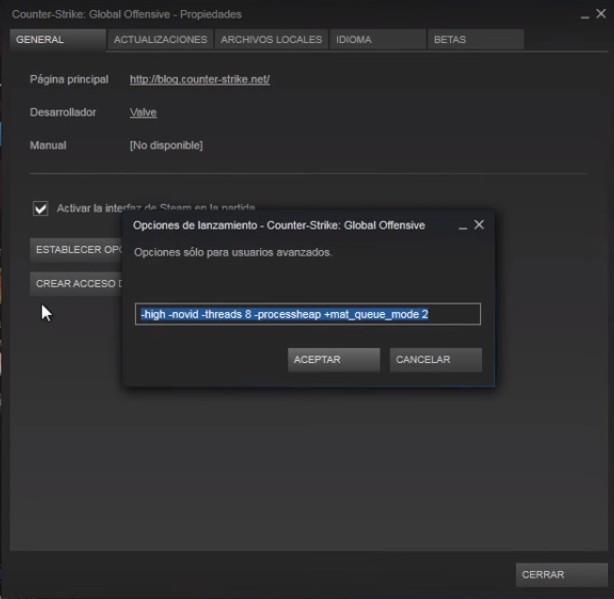Open the ACTUALIZACIONES tab
This screenshot has width=614, height=599.
tap(161, 40)
